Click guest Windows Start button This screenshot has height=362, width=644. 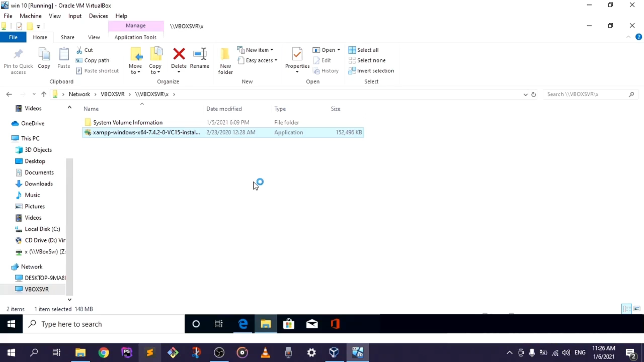pyautogui.click(x=11, y=324)
